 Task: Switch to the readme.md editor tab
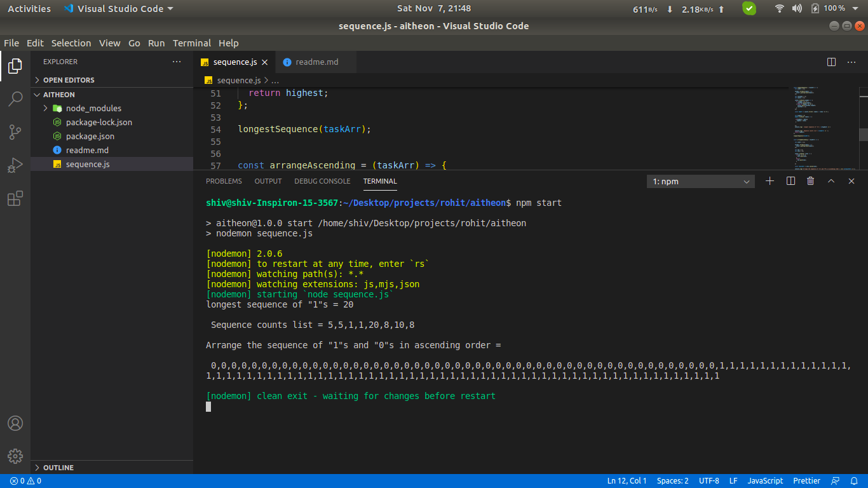pos(316,62)
